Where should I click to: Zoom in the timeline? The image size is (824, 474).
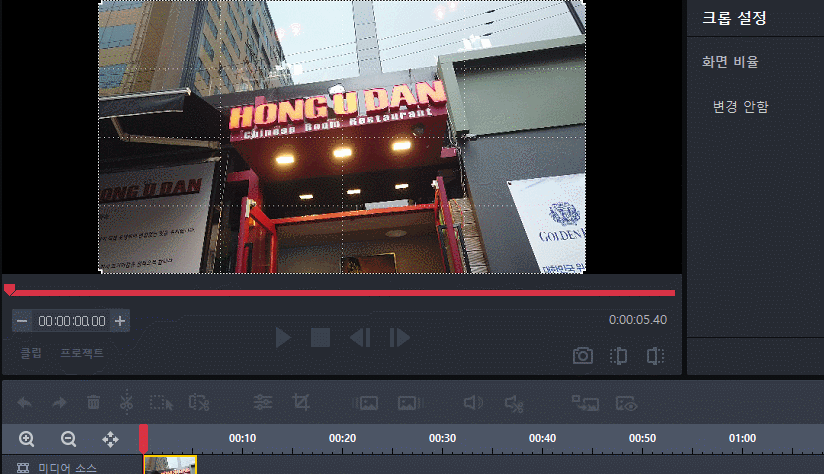point(27,439)
